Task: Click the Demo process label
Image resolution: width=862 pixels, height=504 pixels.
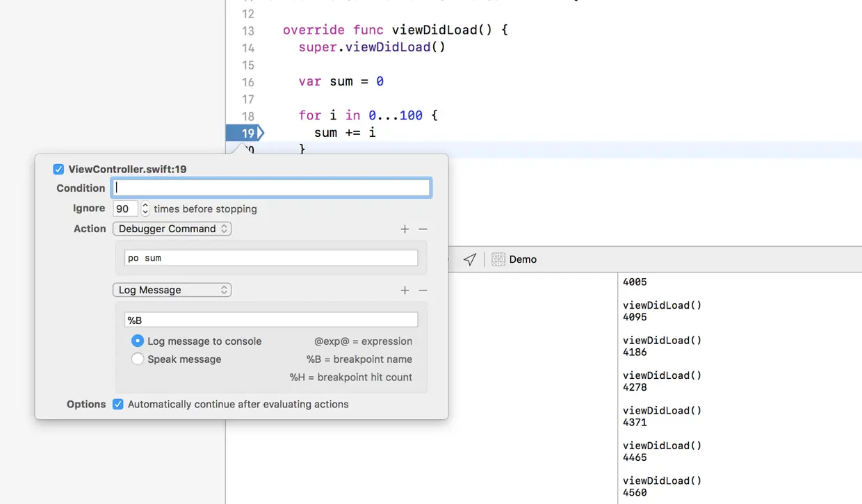Action: [x=523, y=259]
